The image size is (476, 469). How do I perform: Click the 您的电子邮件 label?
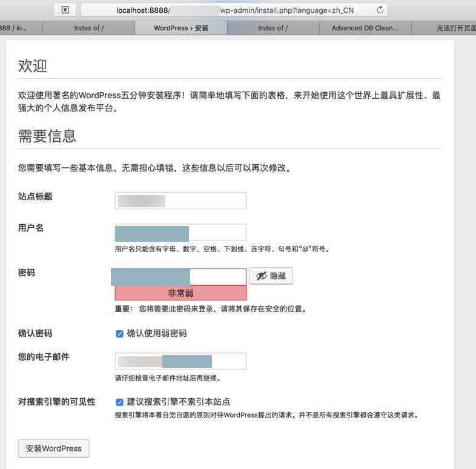pos(44,357)
